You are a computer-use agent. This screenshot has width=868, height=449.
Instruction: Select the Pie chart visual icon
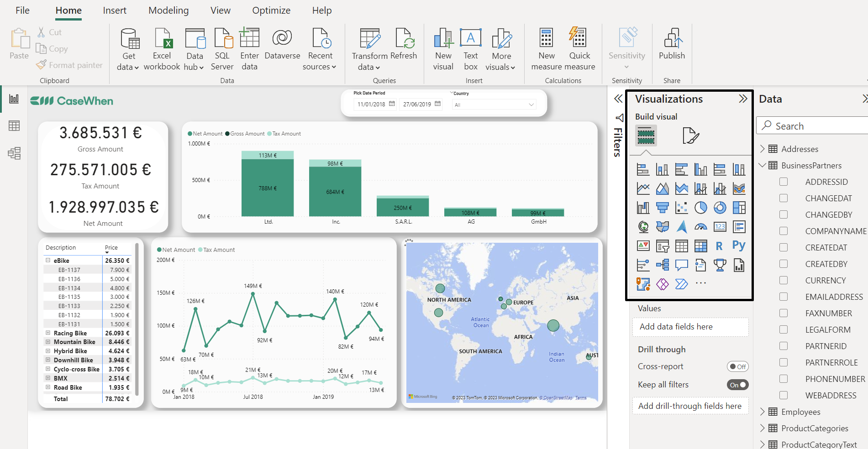(x=701, y=207)
